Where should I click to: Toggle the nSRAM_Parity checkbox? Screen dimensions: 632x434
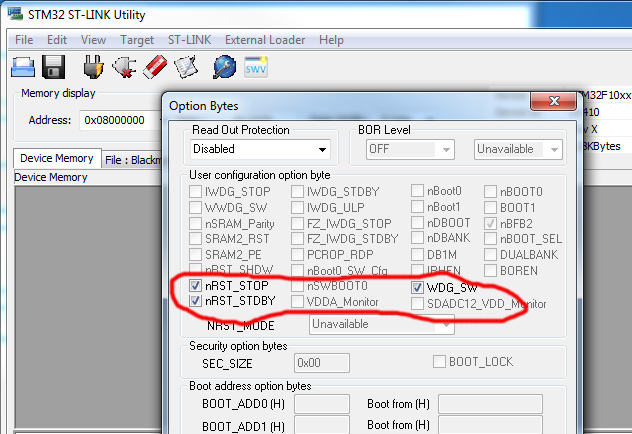pyautogui.click(x=195, y=223)
